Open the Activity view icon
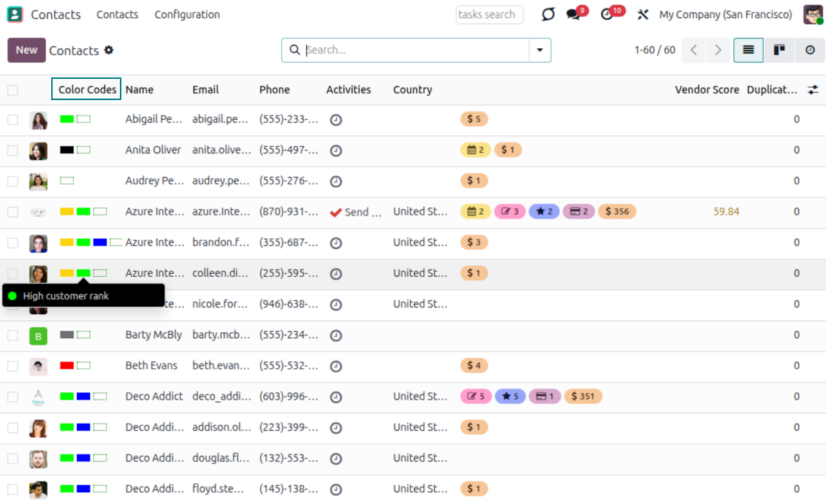Viewport: 826px width, 504px height. coord(810,50)
